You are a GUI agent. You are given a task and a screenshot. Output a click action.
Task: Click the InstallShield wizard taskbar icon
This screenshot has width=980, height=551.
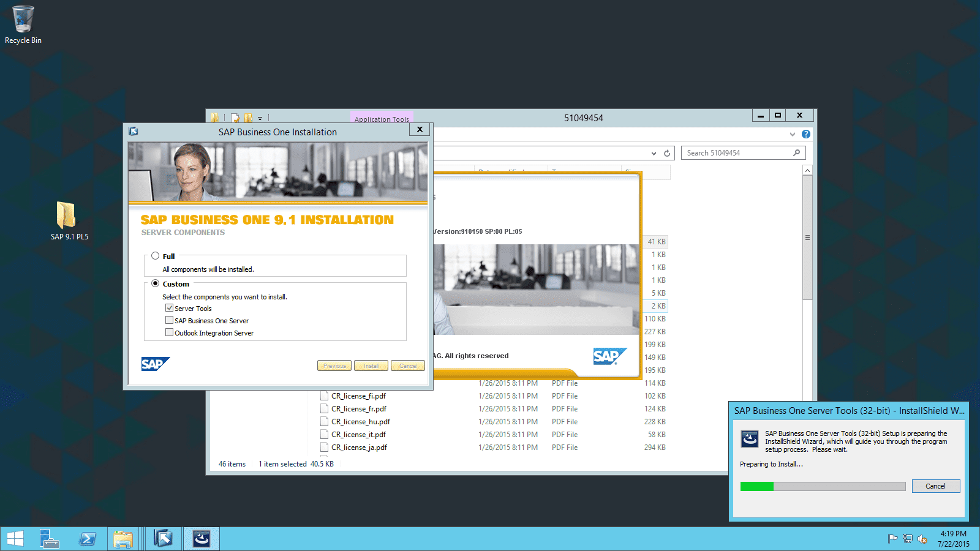(202, 539)
